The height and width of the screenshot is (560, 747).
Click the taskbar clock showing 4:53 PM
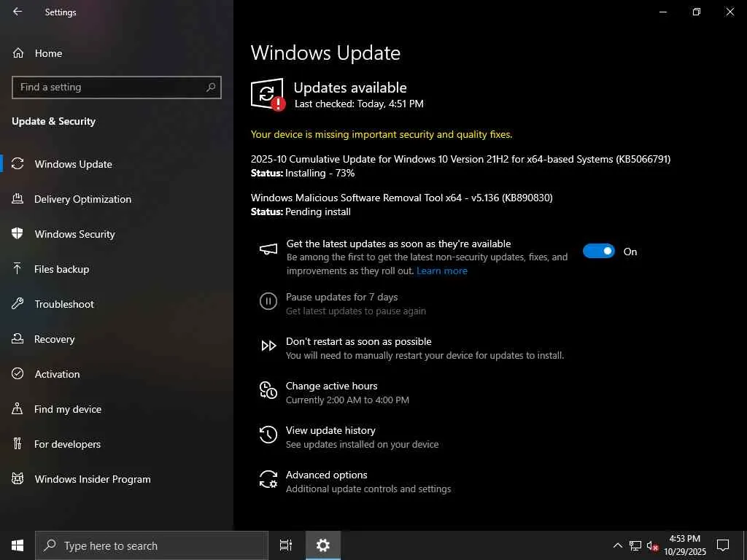[684, 545]
